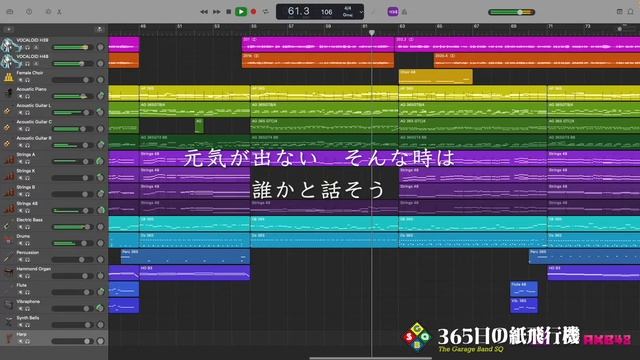Solo the Hammond Organ track

[x=27, y=276]
